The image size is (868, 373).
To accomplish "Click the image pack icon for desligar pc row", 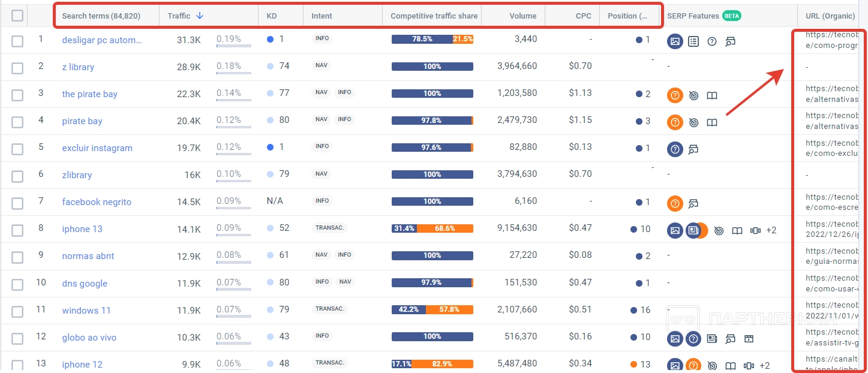I will click(x=675, y=41).
